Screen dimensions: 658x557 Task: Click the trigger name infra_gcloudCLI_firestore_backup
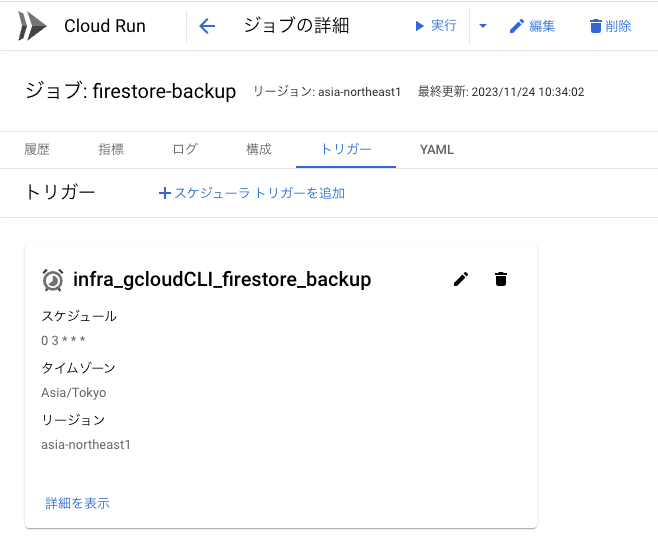pyautogui.click(x=222, y=280)
